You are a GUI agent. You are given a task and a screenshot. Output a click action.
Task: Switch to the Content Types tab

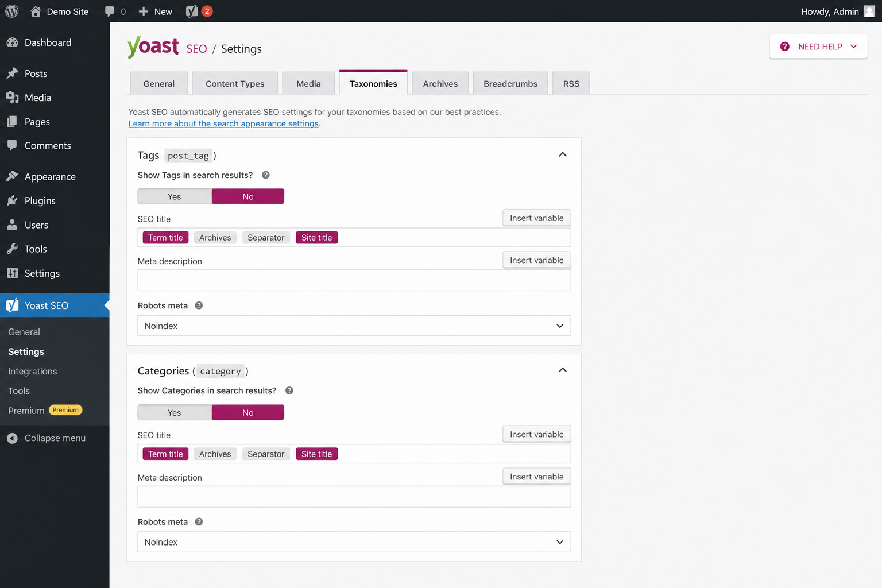pyautogui.click(x=235, y=83)
